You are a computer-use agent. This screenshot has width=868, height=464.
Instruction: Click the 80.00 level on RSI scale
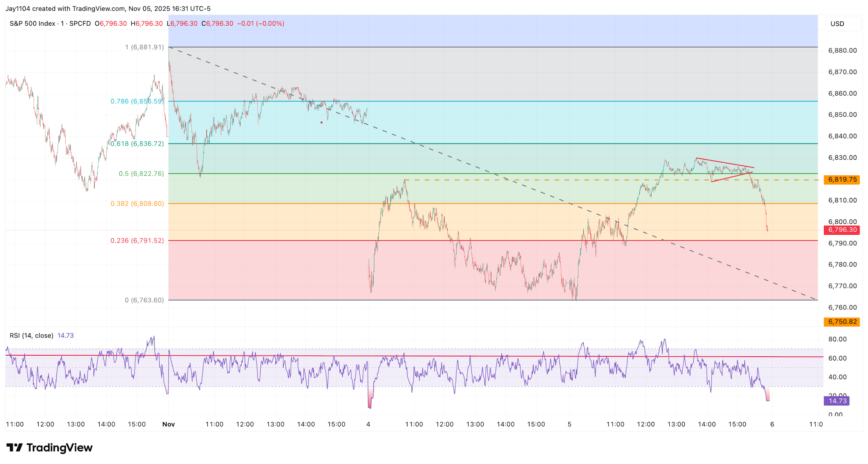click(x=837, y=339)
